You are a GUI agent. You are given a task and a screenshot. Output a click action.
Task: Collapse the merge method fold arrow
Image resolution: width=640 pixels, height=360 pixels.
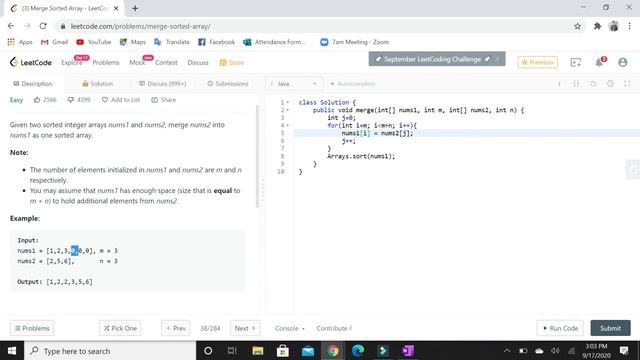pyautogui.click(x=287, y=110)
